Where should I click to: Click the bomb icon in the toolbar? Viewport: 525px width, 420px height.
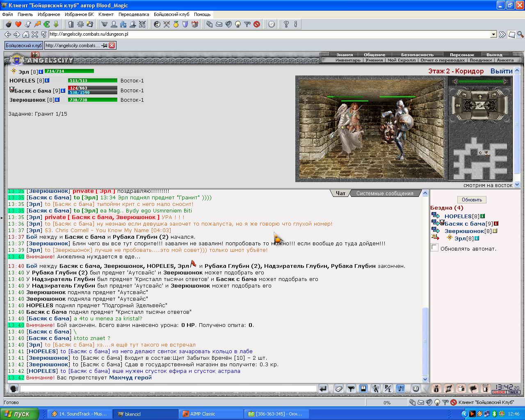tap(9, 24)
